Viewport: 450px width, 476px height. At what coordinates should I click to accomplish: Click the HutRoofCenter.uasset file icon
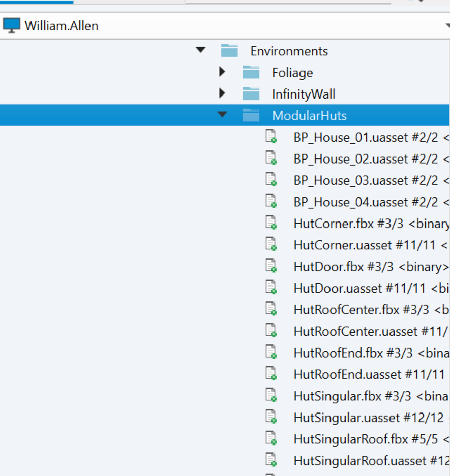(271, 330)
